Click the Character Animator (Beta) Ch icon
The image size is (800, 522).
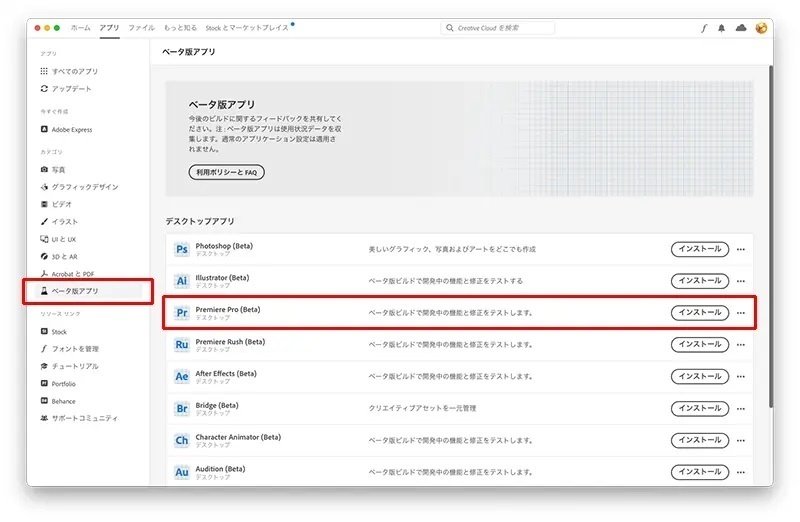pyautogui.click(x=182, y=440)
